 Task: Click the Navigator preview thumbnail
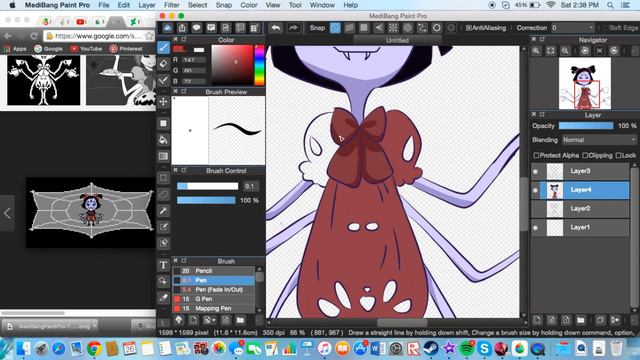pyautogui.click(x=584, y=83)
